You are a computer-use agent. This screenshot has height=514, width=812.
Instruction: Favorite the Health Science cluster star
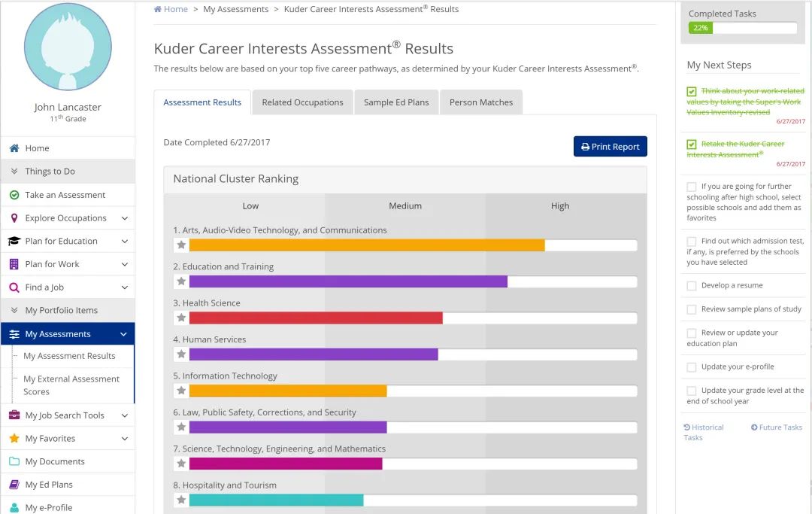pyautogui.click(x=181, y=318)
